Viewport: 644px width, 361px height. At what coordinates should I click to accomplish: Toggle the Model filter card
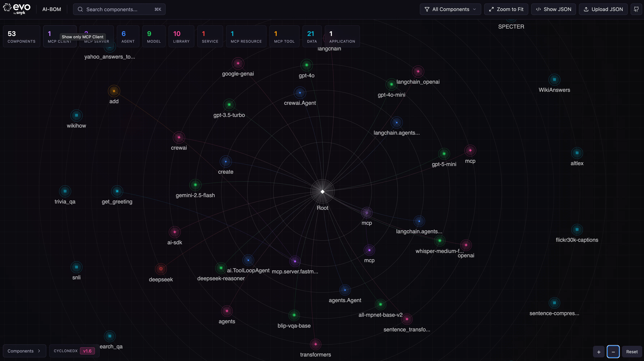pos(154,36)
